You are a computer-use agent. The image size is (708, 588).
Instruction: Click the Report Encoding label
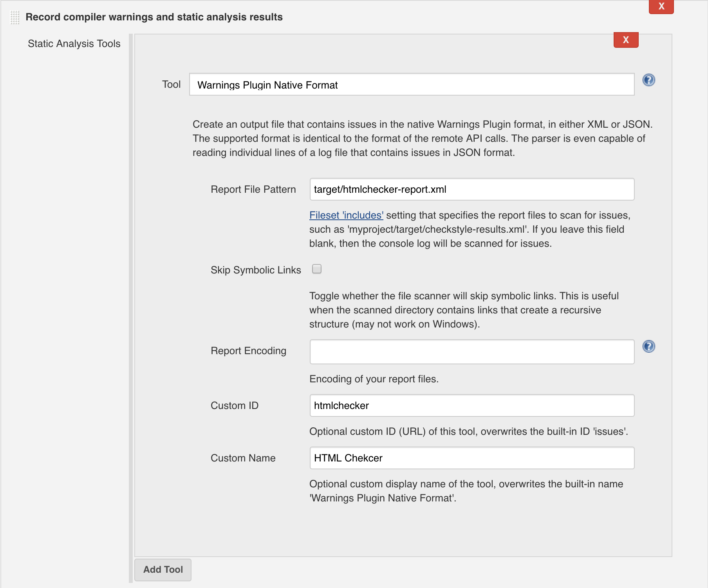coord(248,351)
